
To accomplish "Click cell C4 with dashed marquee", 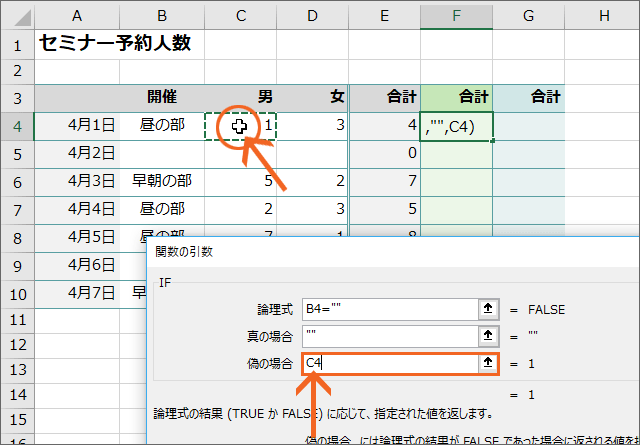I will pyautogui.click(x=241, y=126).
